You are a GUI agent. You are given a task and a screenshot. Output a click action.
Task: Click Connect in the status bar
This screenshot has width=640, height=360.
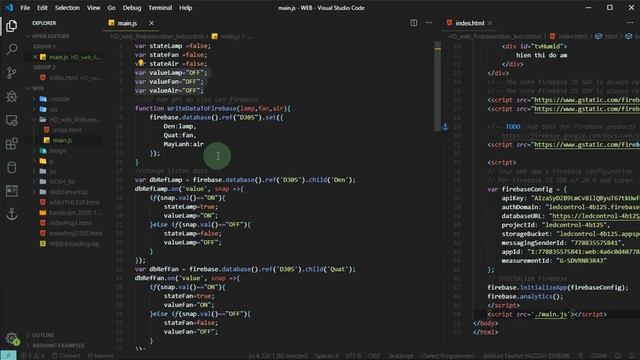tap(66, 356)
